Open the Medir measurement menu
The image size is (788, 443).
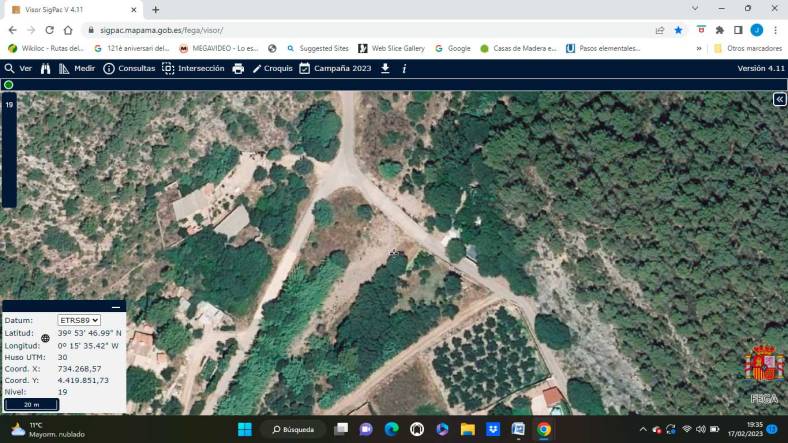point(77,68)
